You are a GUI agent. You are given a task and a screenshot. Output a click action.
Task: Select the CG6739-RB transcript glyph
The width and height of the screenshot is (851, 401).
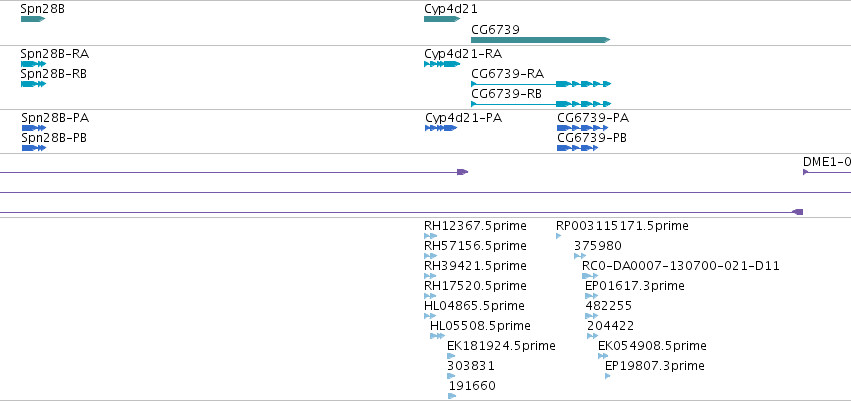pos(541,104)
